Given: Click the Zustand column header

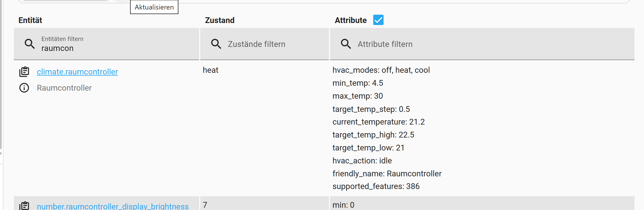Looking at the screenshot, I should [220, 20].
